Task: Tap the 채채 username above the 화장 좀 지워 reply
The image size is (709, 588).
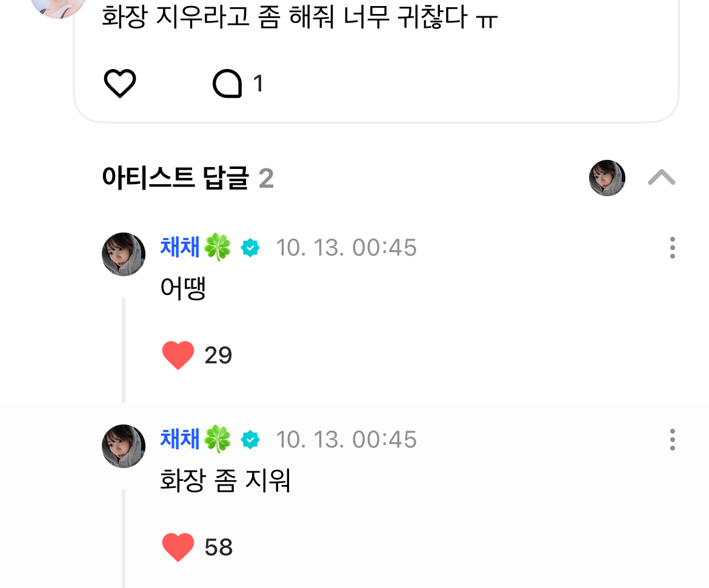Action: [x=180, y=439]
